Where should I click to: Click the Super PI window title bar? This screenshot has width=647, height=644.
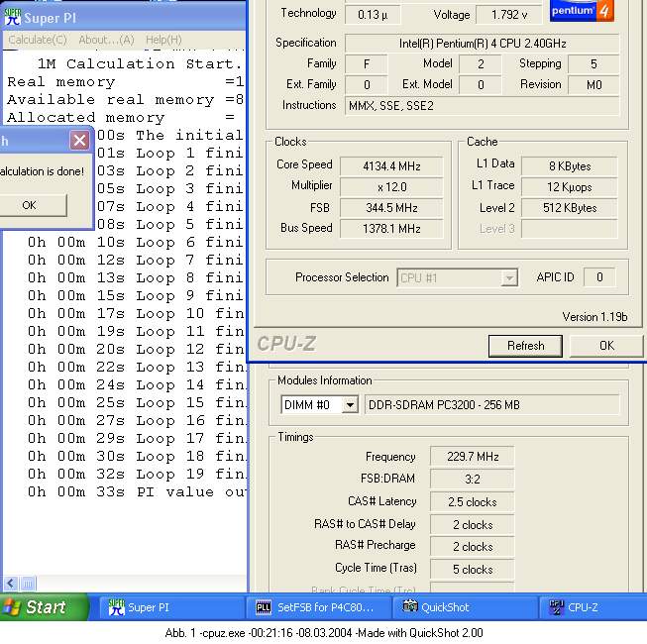click(x=124, y=17)
